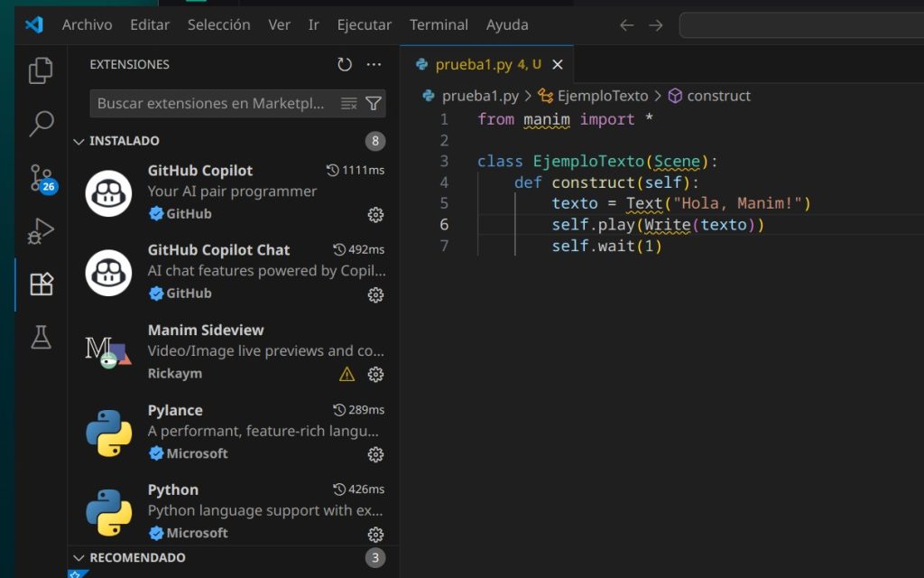
Task: Open the Run and Debug view
Action: (x=41, y=231)
